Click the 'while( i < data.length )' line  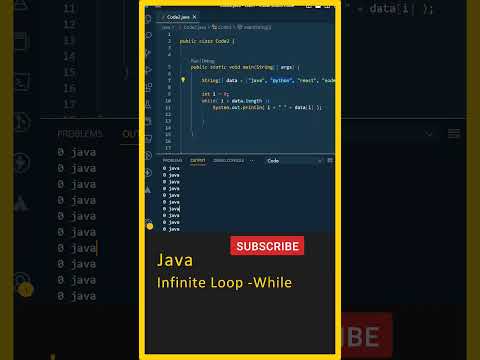tap(236, 101)
